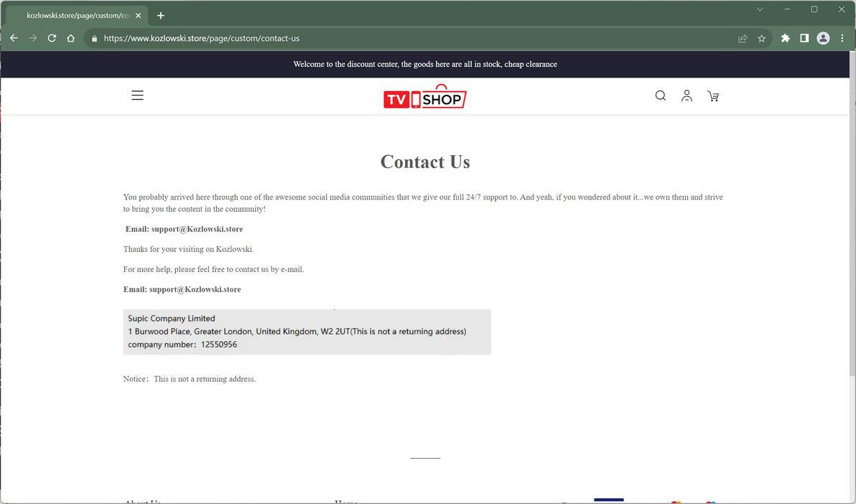
Task: Reload the current page
Action: [x=51, y=38]
